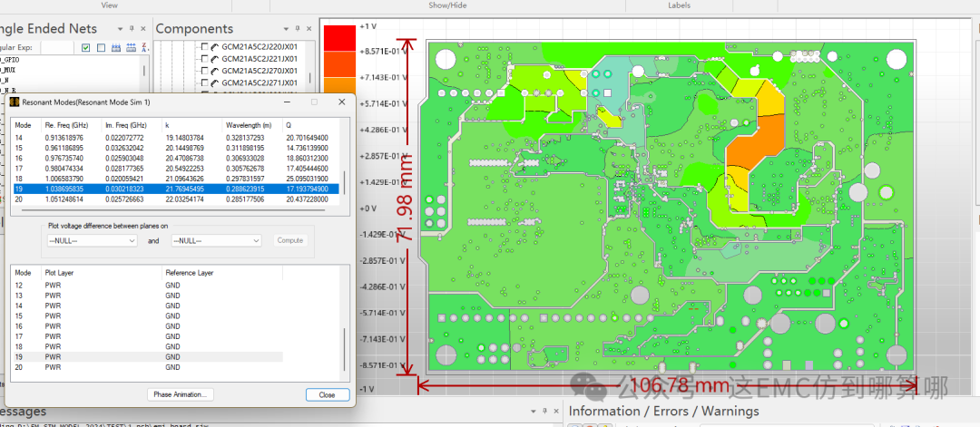Click the Q column header
The image size is (980, 427).
point(289,125)
